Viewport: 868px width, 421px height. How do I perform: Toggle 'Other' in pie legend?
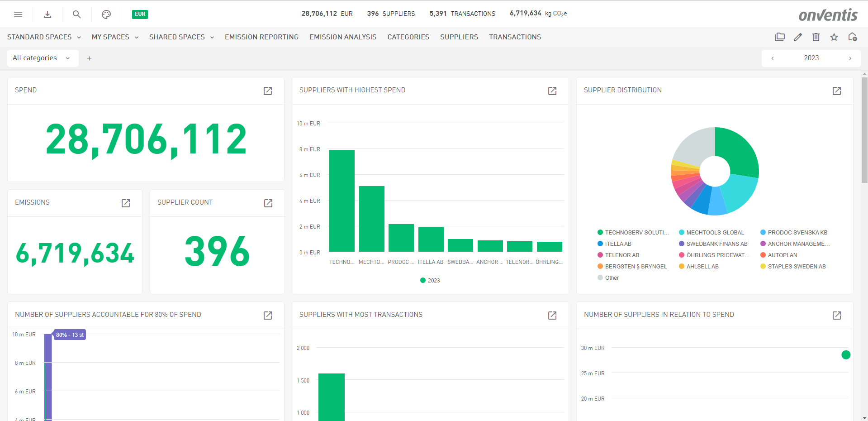click(x=608, y=278)
